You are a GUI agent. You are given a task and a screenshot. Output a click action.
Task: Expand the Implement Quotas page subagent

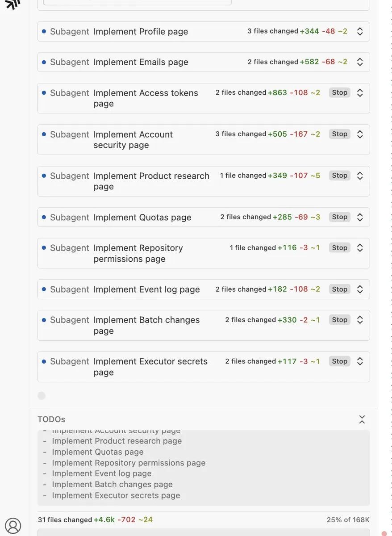click(x=360, y=217)
